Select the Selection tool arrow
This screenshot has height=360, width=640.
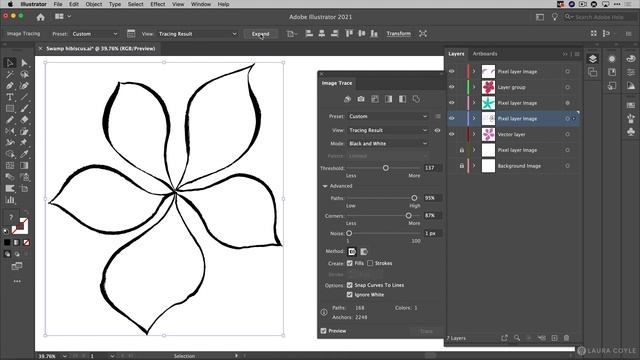click(10, 62)
